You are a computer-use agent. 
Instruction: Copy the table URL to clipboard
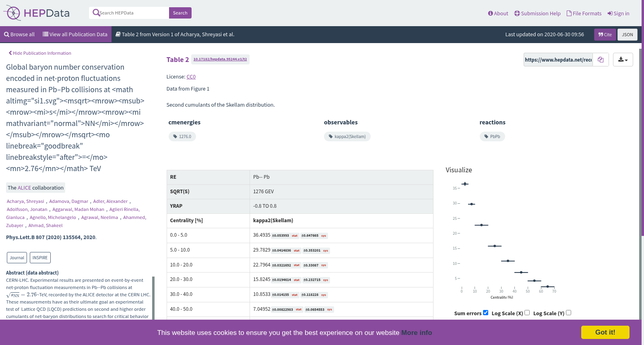click(601, 60)
